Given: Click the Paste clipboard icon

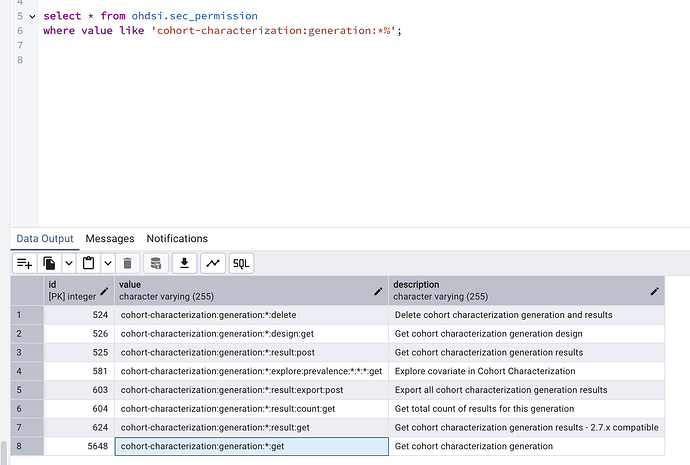Looking at the screenshot, I should 88,263.
